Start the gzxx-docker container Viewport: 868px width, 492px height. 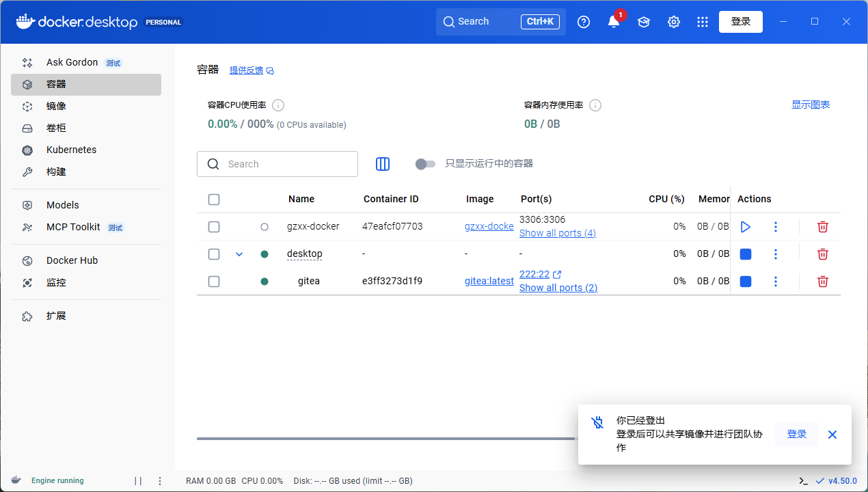tap(746, 227)
